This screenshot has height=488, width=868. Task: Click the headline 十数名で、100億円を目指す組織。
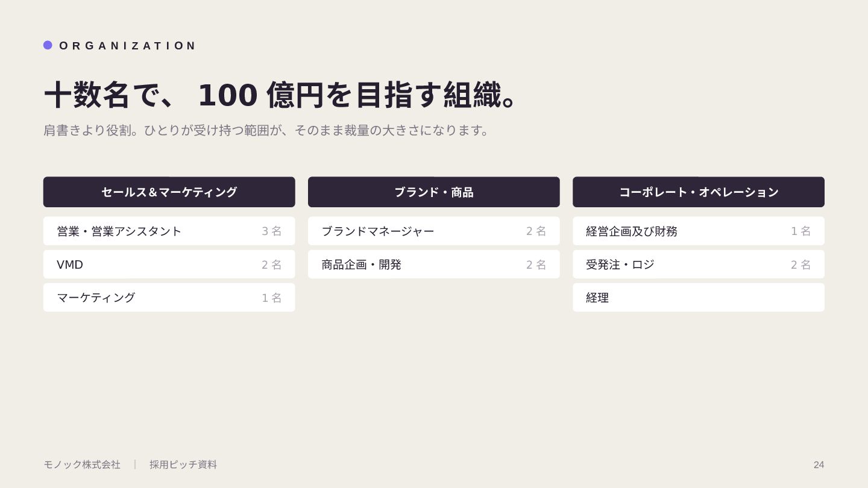click(x=281, y=95)
